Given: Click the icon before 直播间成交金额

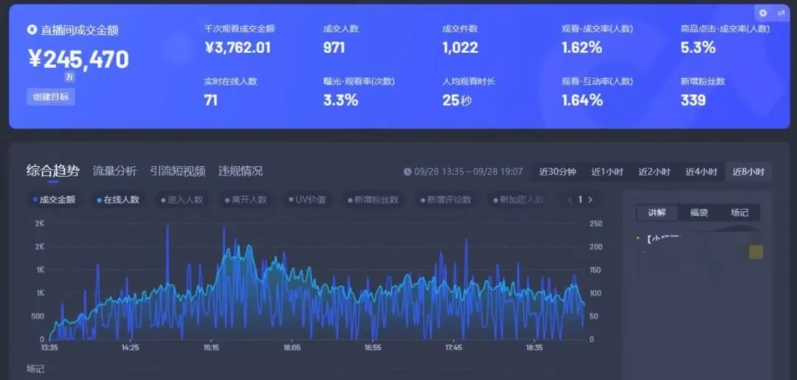Looking at the screenshot, I should pyautogui.click(x=32, y=30).
